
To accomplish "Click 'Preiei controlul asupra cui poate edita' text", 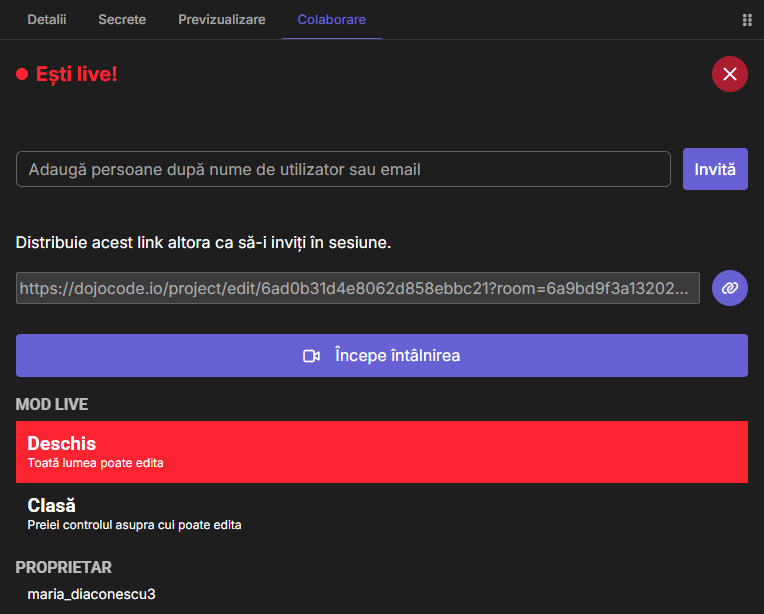I will (x=134, y=525).
